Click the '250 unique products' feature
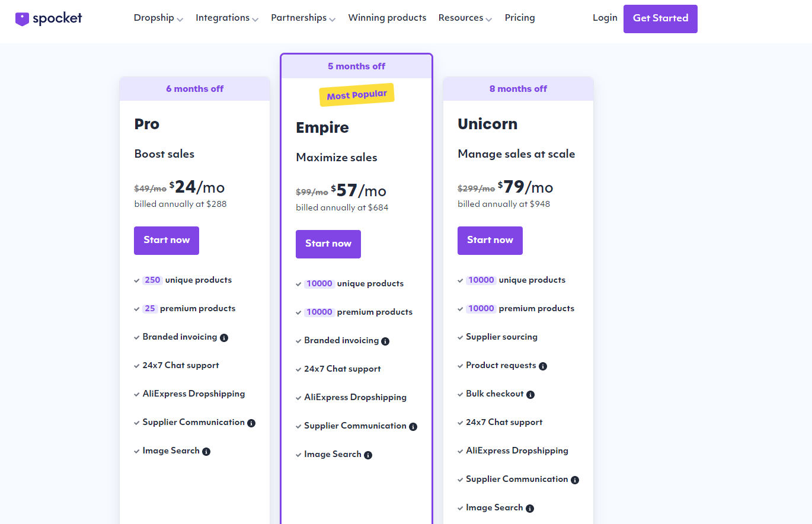Screen dimensions: 812x524 (x=187, y=280)
